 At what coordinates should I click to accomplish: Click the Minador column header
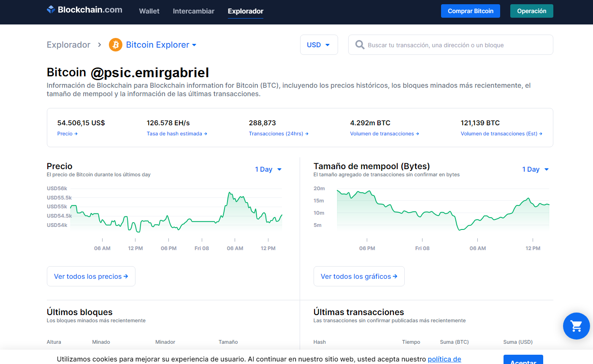point(165,342)
